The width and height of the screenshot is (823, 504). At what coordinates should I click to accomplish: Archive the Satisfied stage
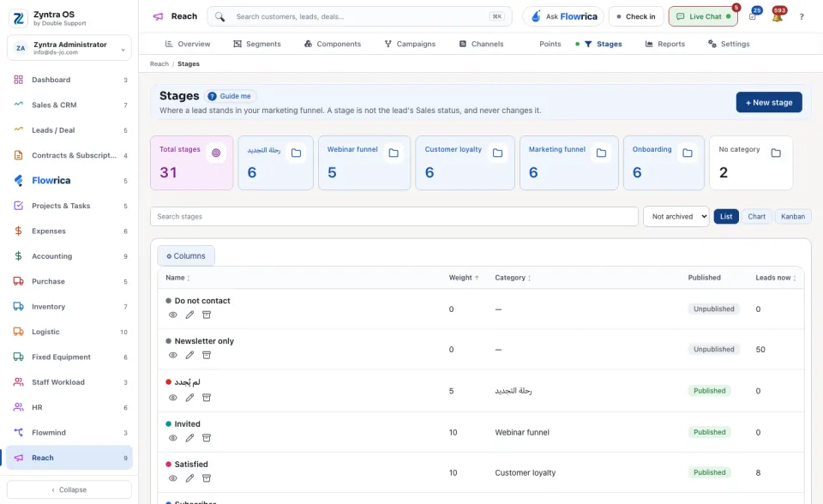tap(207, 478)
